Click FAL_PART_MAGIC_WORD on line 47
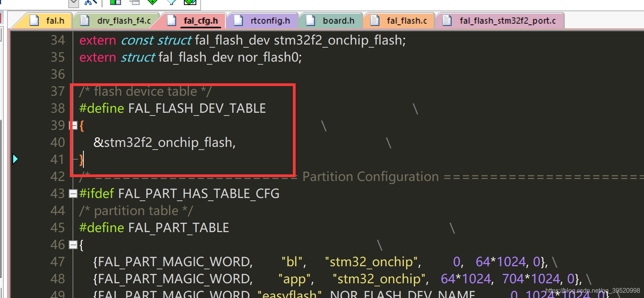 [173, 262]
